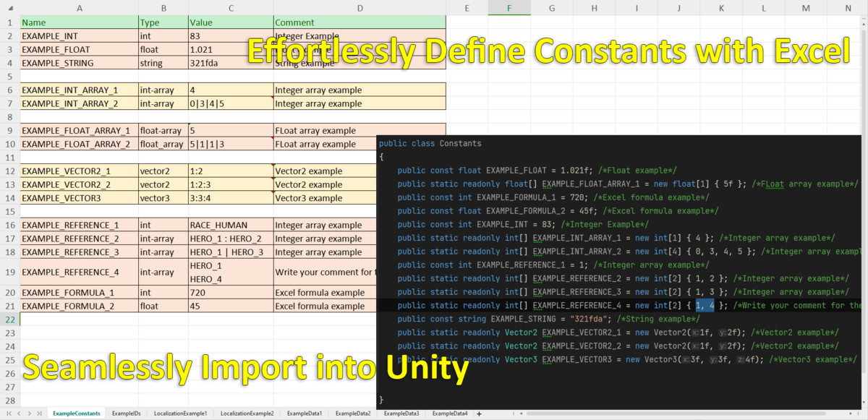Image resolution: width=868 pixels, height=420 pixels.
Task: Select the EXAMPLE_FORMULA_2 name cell
Action: point(79,306)
